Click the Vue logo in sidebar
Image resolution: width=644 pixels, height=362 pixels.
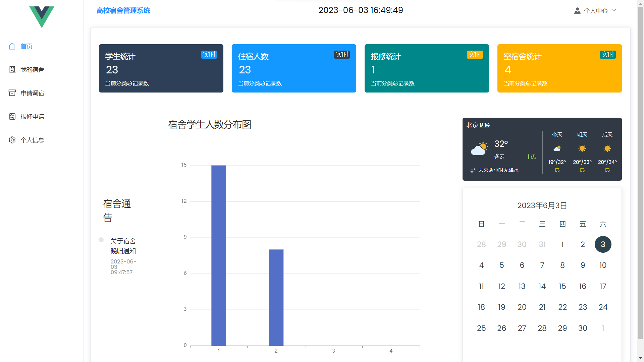(x=42, y=16)
